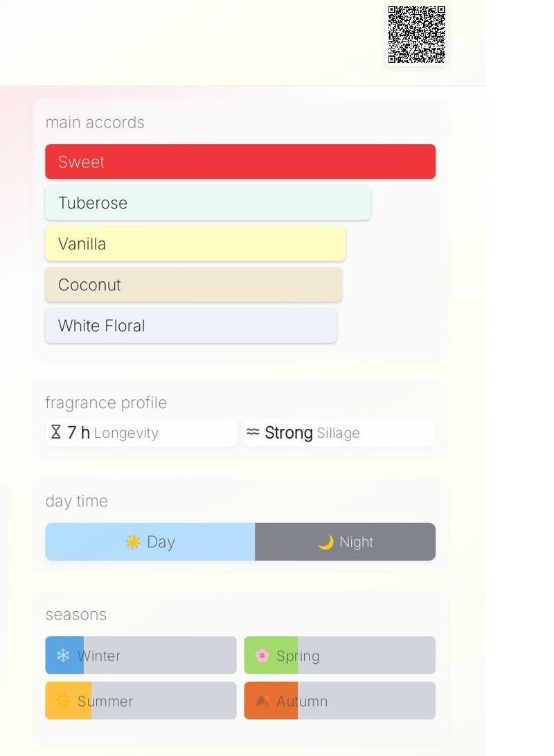The height and width of the screenshot is (756, 554).
Task: Select the Night time segment
Action: pos(345,542)
